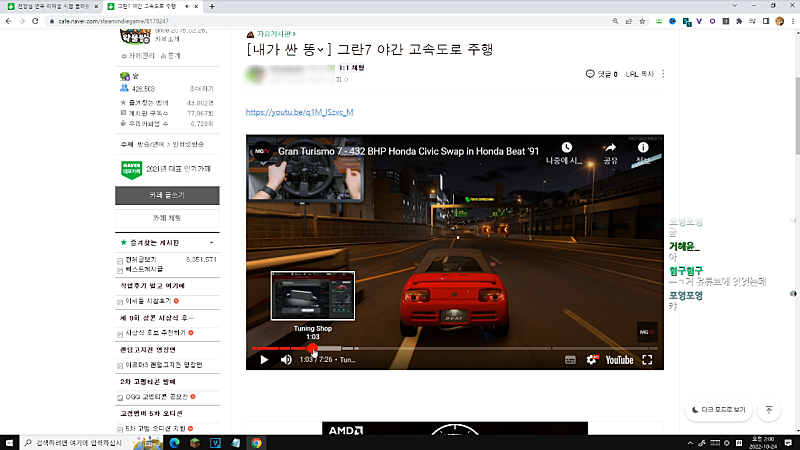Image resolution: width=800 pixels, height=450 pixels.
Task: Click the YouTube logo in player
Action: pos(619,359)
